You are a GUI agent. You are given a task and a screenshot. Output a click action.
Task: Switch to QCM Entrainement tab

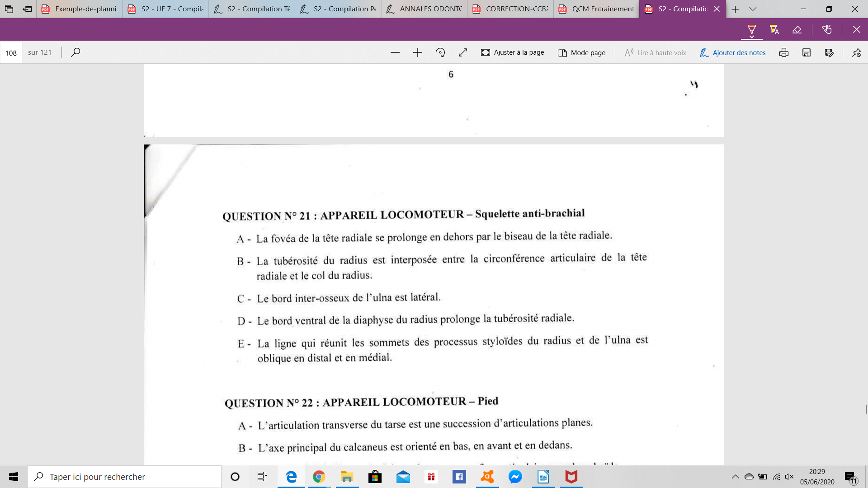(596, 9)
